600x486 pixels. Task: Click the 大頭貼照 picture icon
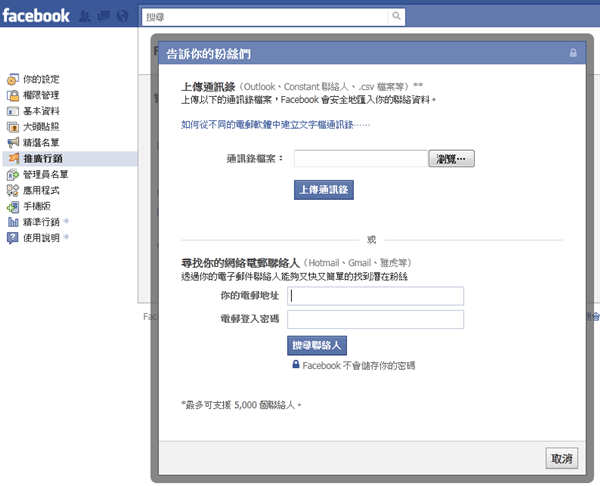pos(13,127)
